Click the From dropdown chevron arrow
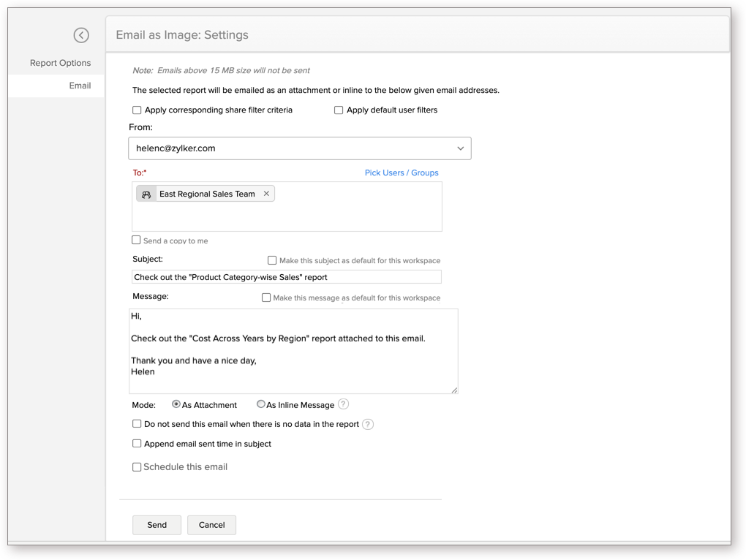Screen dimensions: 746x560 point(460,148)
